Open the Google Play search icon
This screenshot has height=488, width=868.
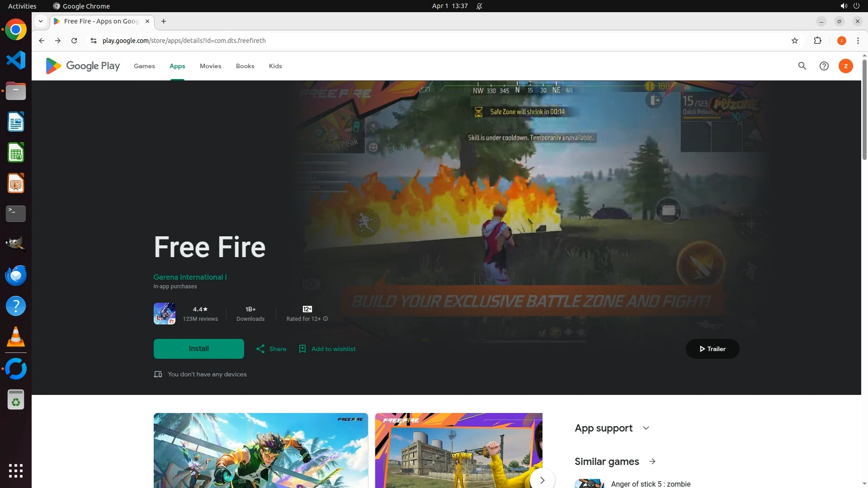coord(802,66)
